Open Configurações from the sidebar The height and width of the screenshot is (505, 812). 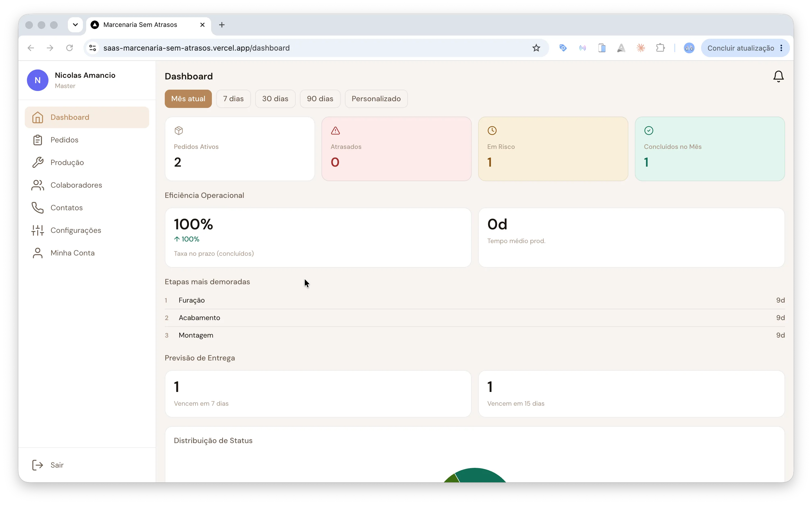click(x=87, y=230)
